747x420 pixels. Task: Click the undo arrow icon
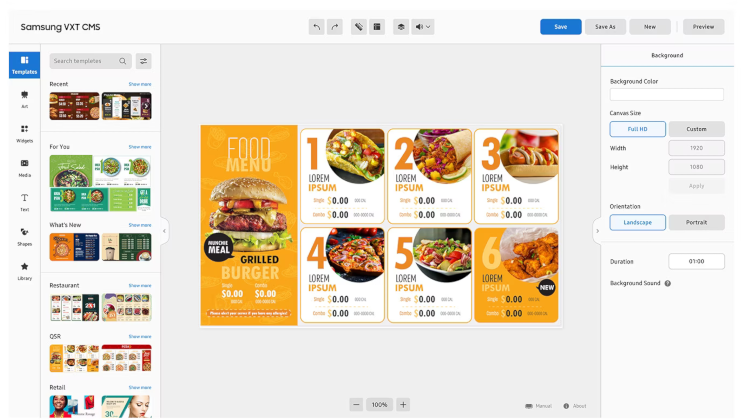(316, 27)
